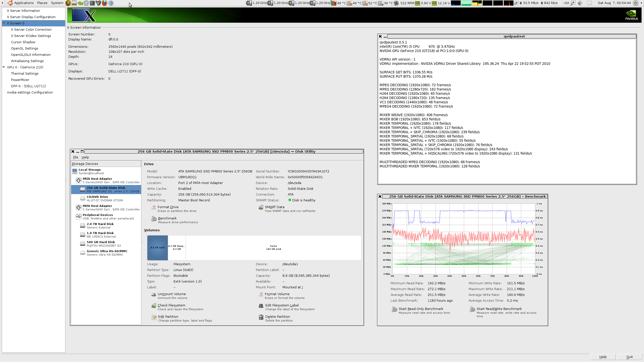Click the Unmount Volume icon
This screenshot has height=362, width=644.
click(154, 294)
